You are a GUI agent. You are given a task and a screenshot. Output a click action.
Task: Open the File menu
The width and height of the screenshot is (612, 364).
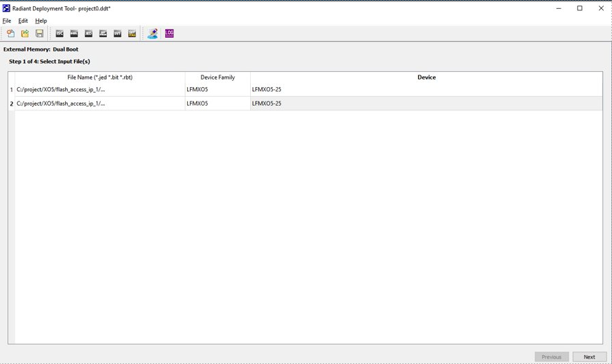tap(7, 21)
